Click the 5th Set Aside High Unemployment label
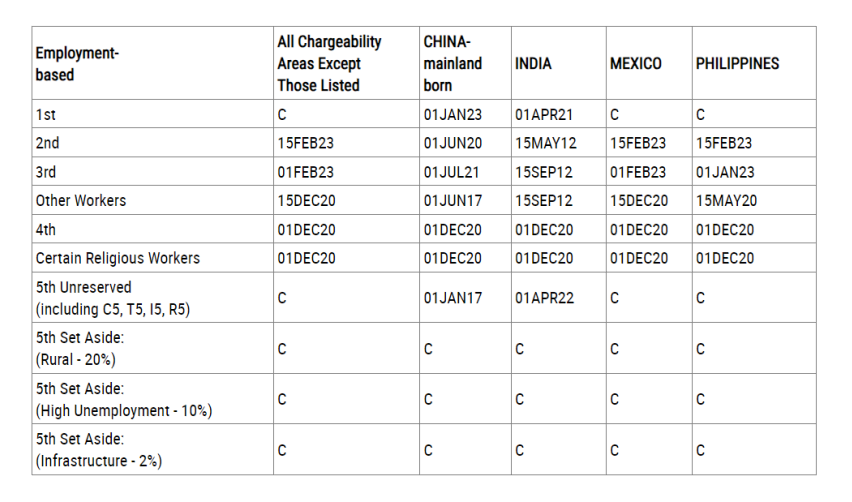 coord(124,399)
